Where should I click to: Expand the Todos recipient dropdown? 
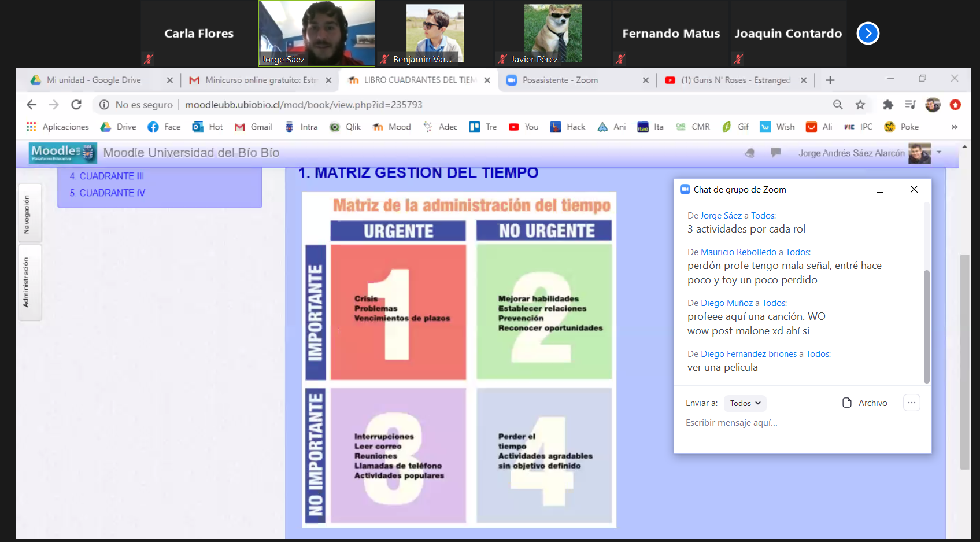(x=745, y=403)
